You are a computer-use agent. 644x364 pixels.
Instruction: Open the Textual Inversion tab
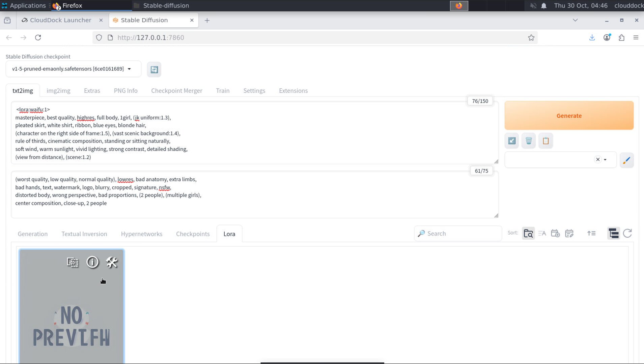[x=84, y=234]
